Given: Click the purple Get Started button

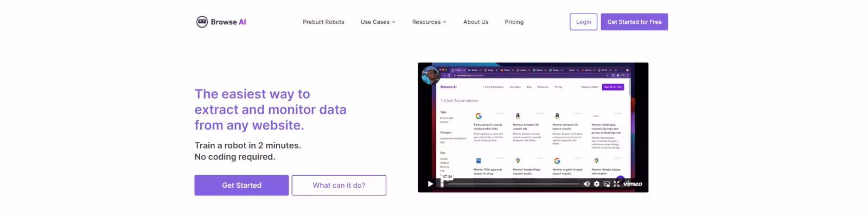Looking at the screenshot, I should coord(241,185).
